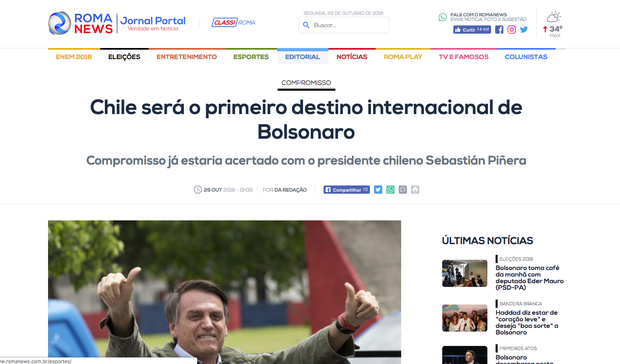Share article via WhatsApp icon

(x=390, y=190)
